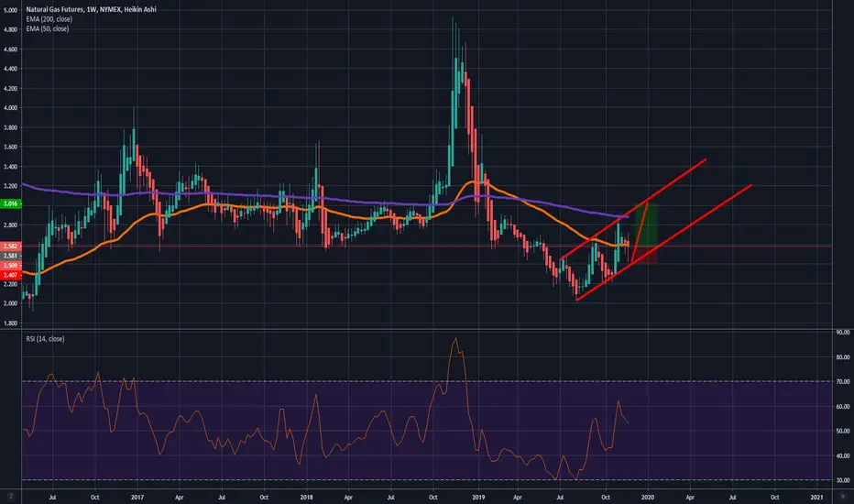This screenshot has height=504, width=854.
Task: Click the red 2.407 price label
Action: [10, 275]
